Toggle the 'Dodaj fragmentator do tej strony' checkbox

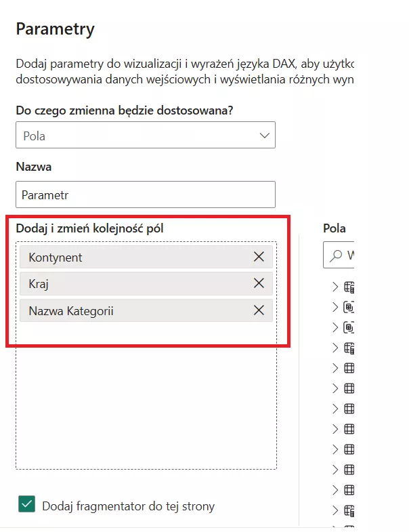tap(27, 505)
